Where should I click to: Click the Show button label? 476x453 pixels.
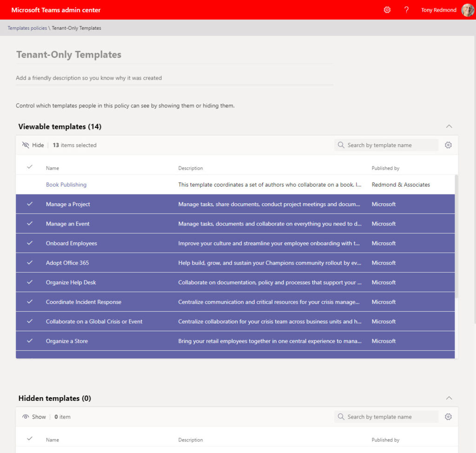39,417
